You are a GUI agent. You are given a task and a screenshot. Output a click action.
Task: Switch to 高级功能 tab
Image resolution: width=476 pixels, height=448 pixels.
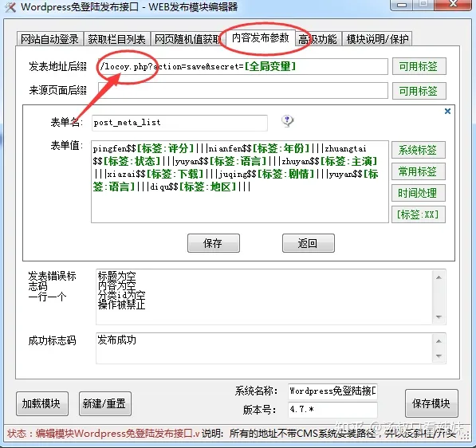(318, 39)
